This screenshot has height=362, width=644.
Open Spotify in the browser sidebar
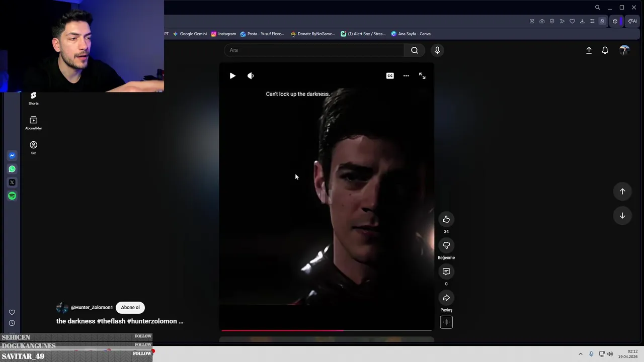pos(12,196)
